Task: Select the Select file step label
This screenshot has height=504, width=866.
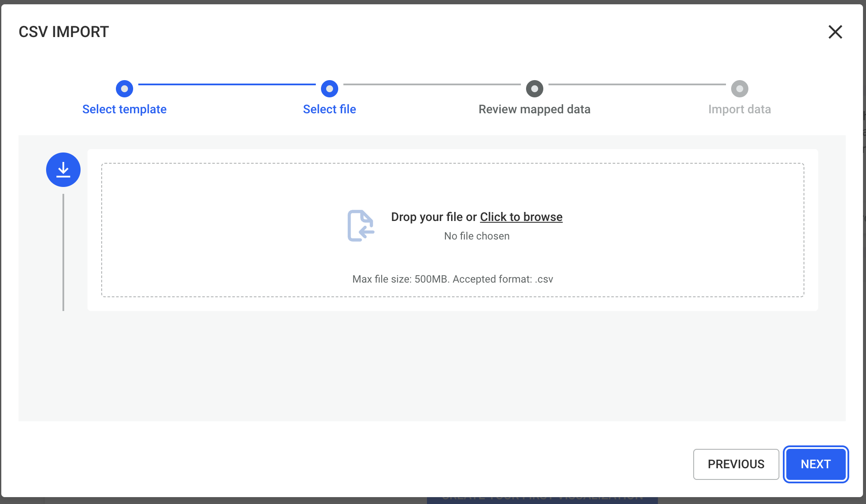Action: tap(330, 109)
